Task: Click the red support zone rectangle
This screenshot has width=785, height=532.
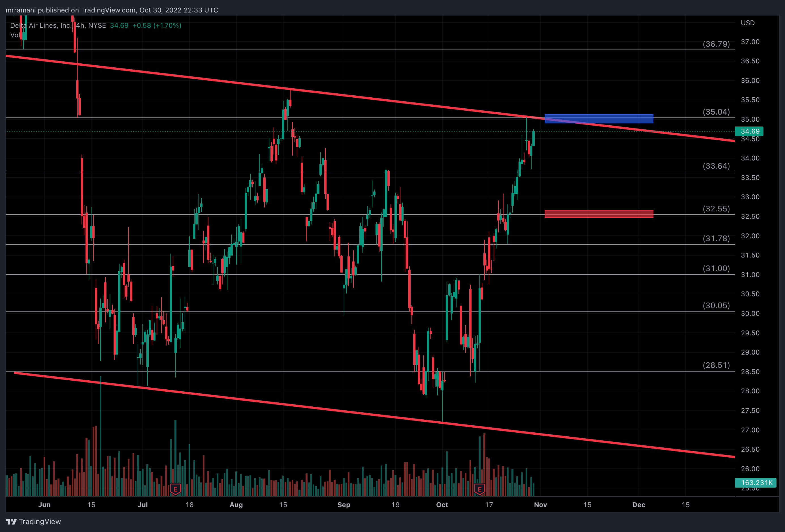Action: (x=599, y=214)
